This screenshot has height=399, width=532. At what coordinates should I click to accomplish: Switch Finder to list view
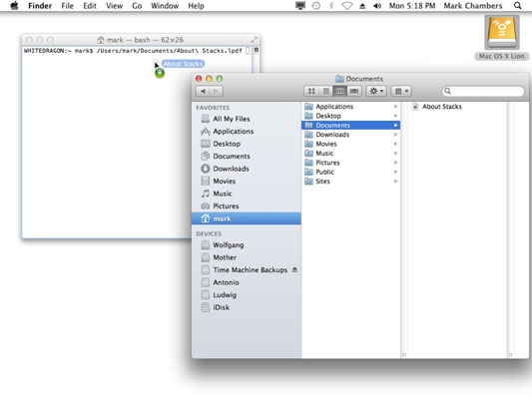tap(326, 91)
